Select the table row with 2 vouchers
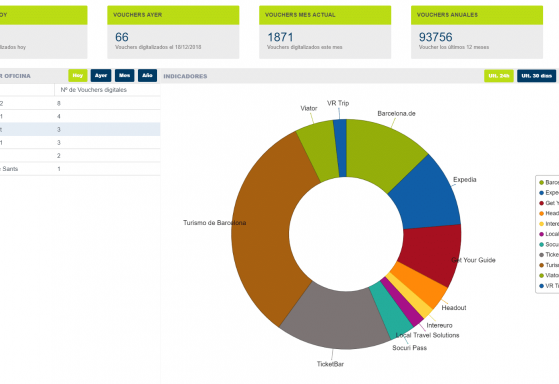559x384 pixels. (x=80, y=155)
